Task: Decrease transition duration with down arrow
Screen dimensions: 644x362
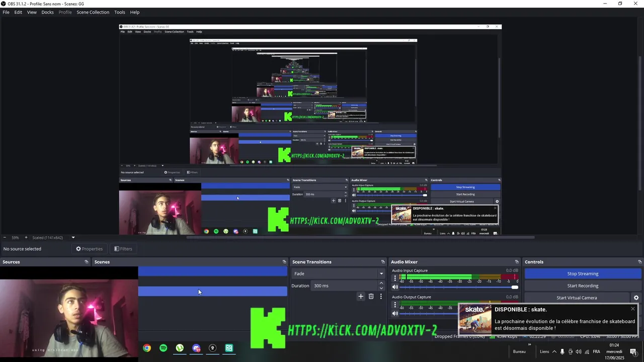Action: (381, 288)
